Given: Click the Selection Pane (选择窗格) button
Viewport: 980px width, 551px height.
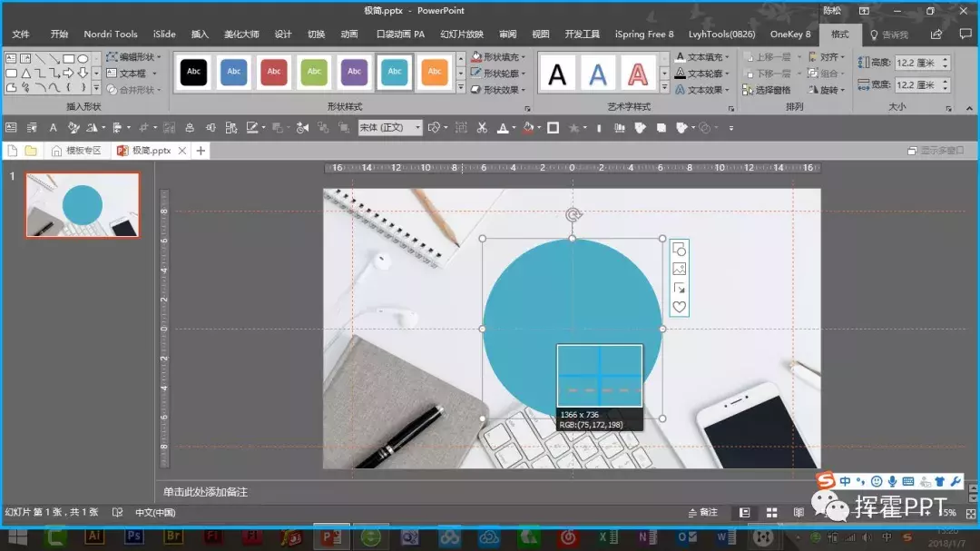Looking at the screenshot, I should point(766,90).
